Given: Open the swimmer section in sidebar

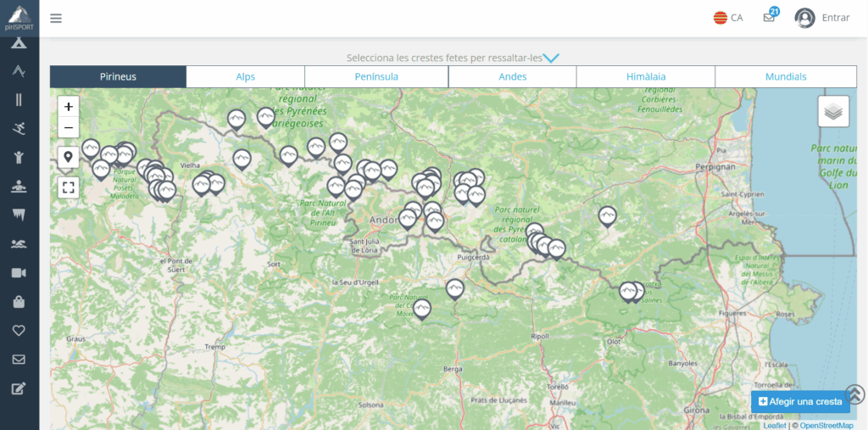Looking at the screenshot, I should [19, 243].
